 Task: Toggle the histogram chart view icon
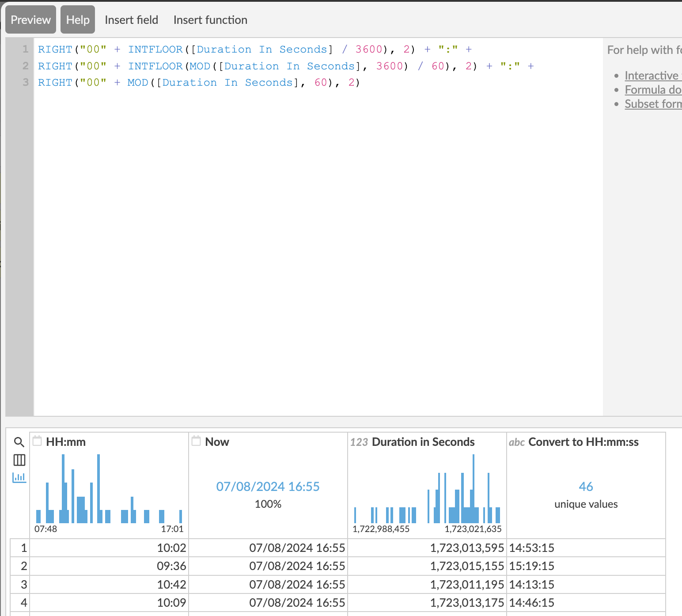(19, 478)
